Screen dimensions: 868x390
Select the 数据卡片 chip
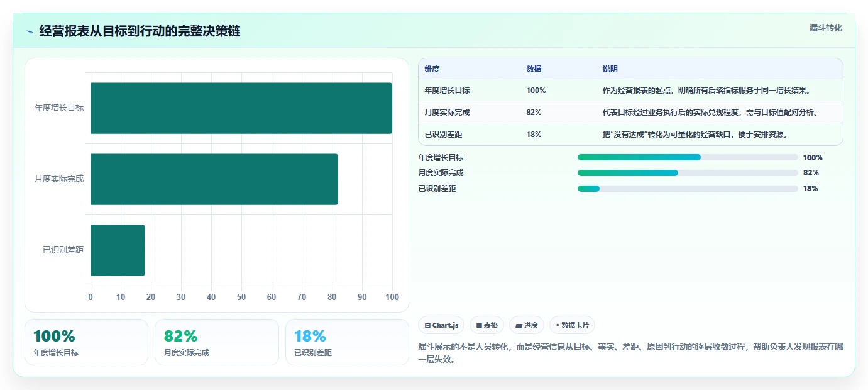coord(572,325)
